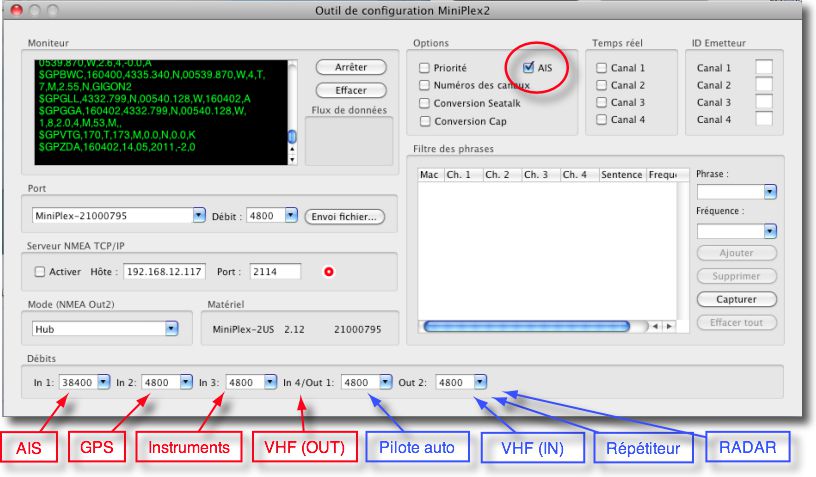Screen dimensions: 816x477
Task: Click the monitor vertical scrollbar thumb
Action: [292, 136]
